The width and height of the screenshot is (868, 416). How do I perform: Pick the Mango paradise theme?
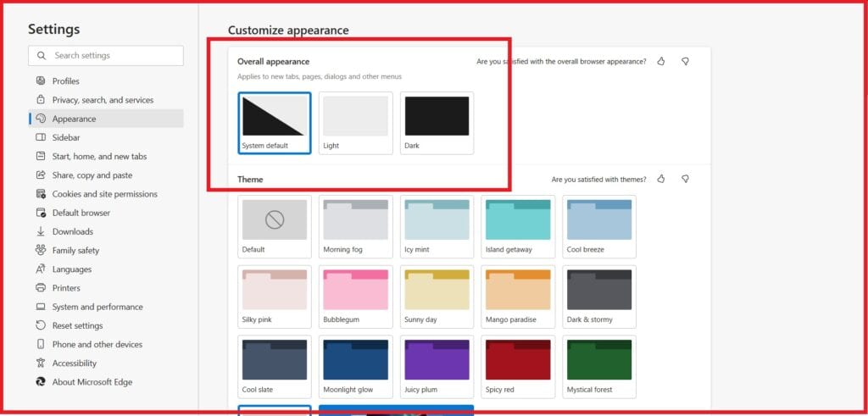point(518,296)
